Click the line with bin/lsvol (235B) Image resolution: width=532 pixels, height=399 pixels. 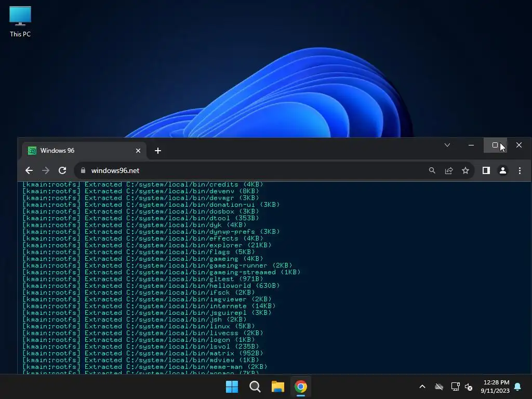pos(141,347)
